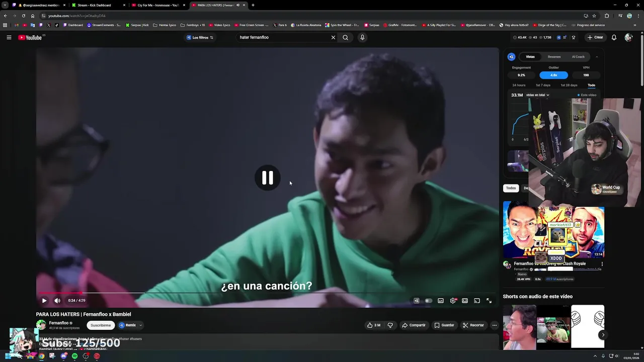The image size is (644, 362).
Task: Click into the search field
Action: 283,37
